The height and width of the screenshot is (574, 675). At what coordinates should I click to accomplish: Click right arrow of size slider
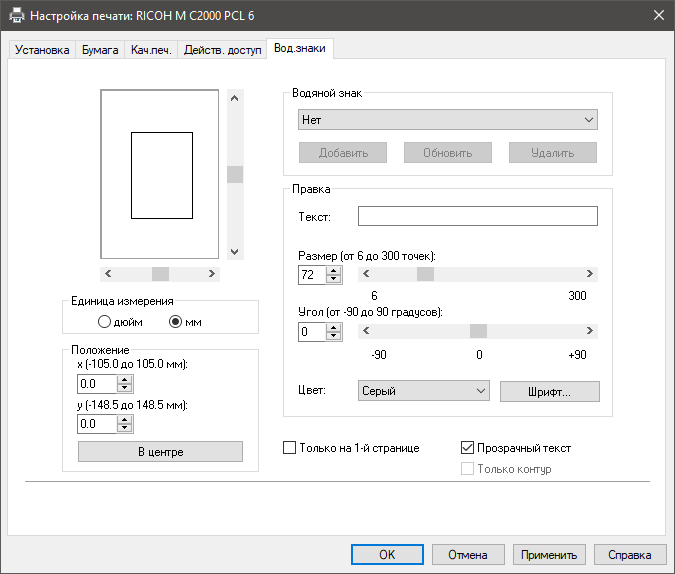tap(590, 274)
